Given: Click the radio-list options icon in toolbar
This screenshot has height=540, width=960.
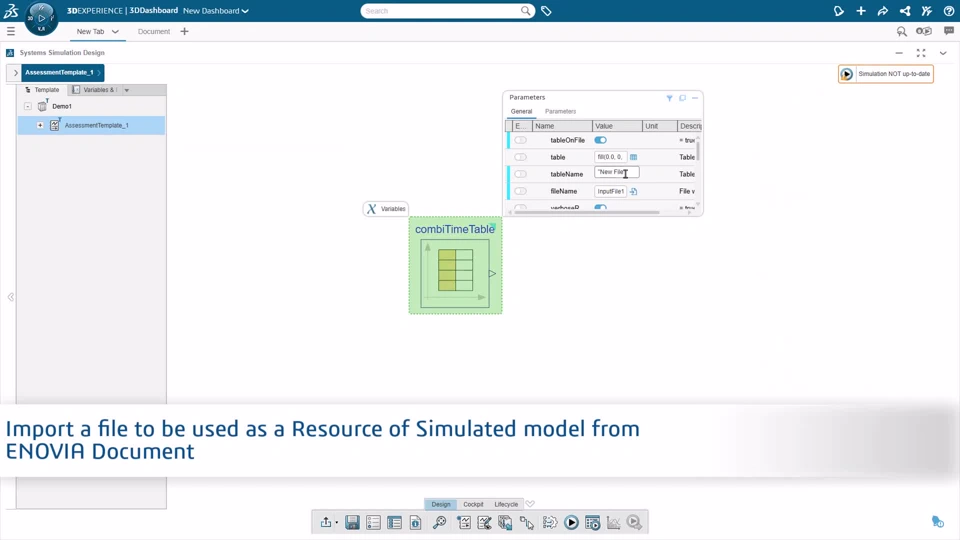Looking at the screenshot, I should click(373, 522).
